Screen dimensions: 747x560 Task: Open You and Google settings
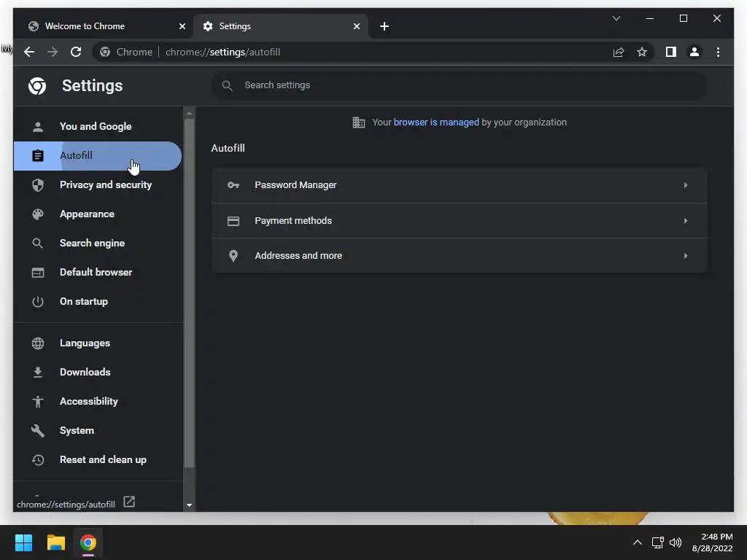pyautogui.click(x=97, y=127)
